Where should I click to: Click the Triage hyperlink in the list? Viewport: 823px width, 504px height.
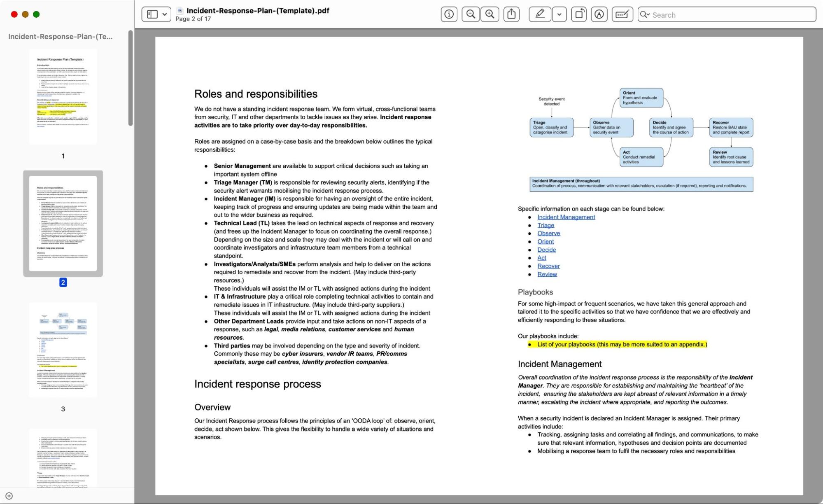point(545,225)
